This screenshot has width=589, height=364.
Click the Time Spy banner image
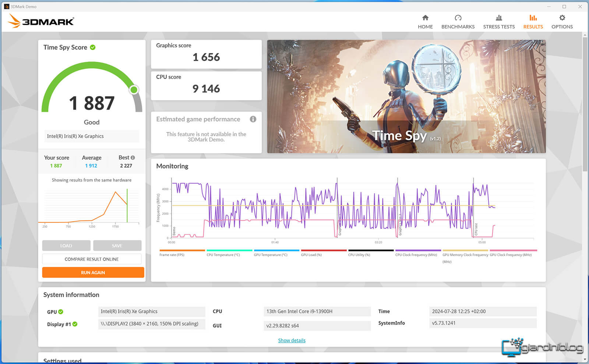point(406,96)
